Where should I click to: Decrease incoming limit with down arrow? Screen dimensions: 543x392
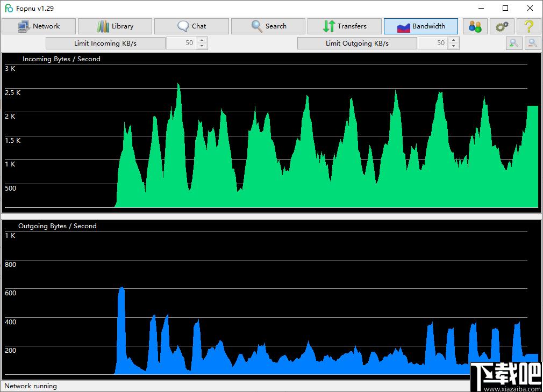202,46
